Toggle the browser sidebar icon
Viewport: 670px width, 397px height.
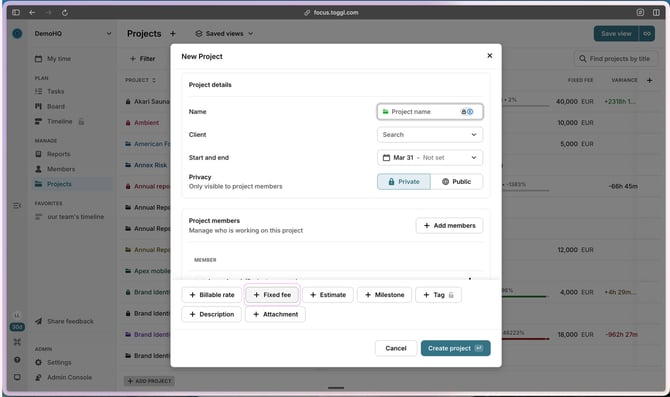coord(16,12)
